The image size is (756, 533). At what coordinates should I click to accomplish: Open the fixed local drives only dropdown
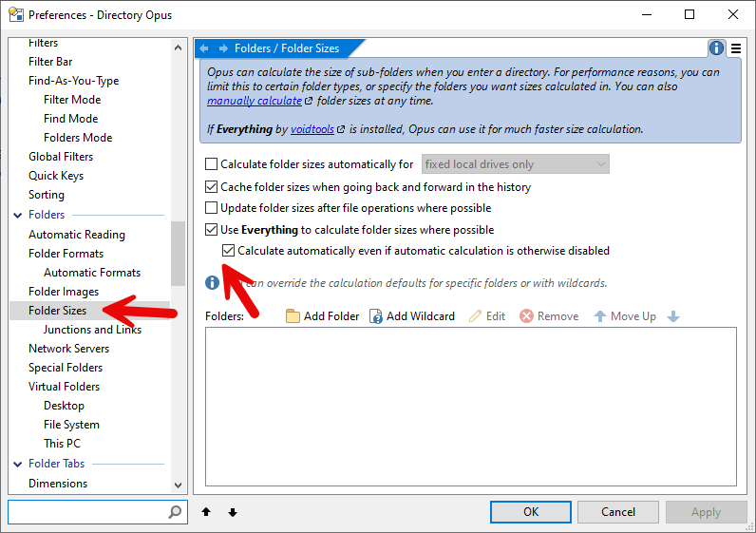pos(516,164)
